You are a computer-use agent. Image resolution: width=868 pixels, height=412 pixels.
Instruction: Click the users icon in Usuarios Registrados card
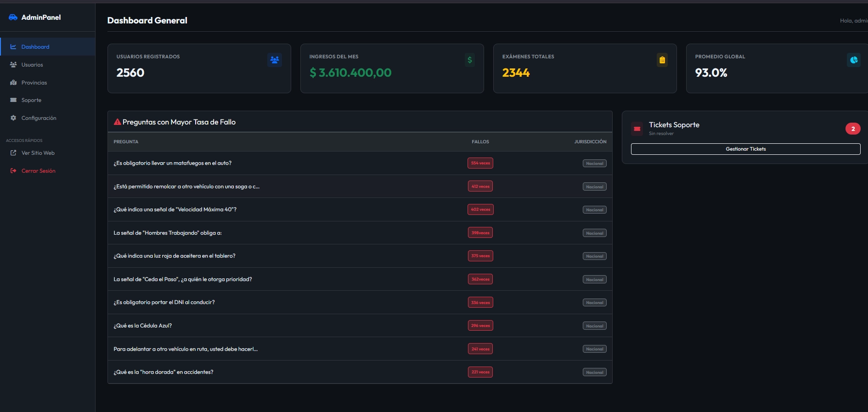coord(275,60)
